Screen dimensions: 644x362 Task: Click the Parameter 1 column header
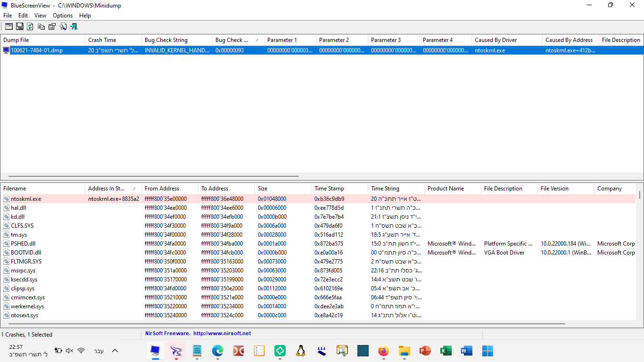(290, 40)
